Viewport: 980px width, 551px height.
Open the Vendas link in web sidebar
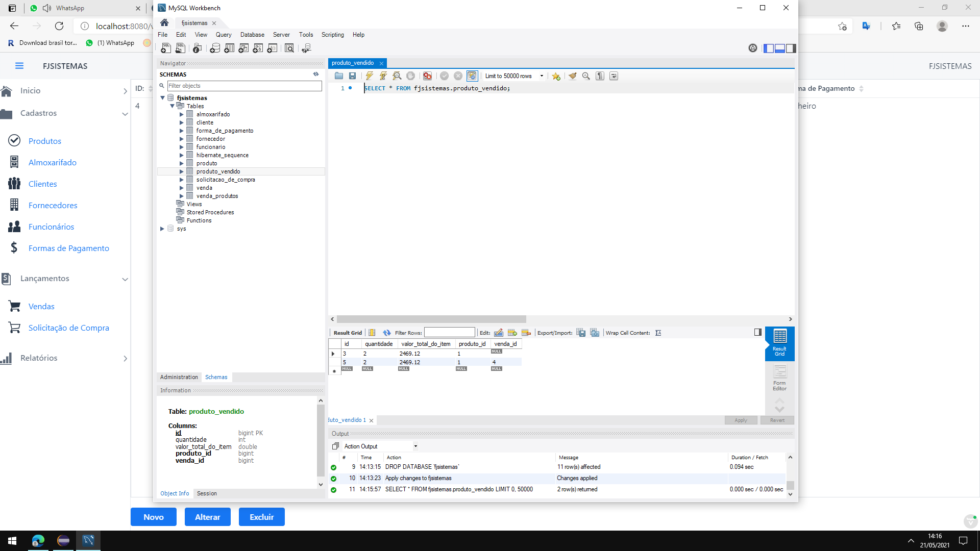(x=41, y=306)
